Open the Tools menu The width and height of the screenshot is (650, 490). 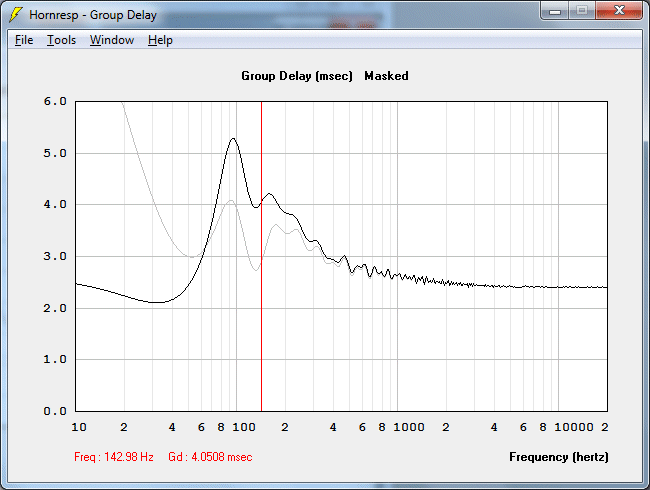click(x=61, y=40)
